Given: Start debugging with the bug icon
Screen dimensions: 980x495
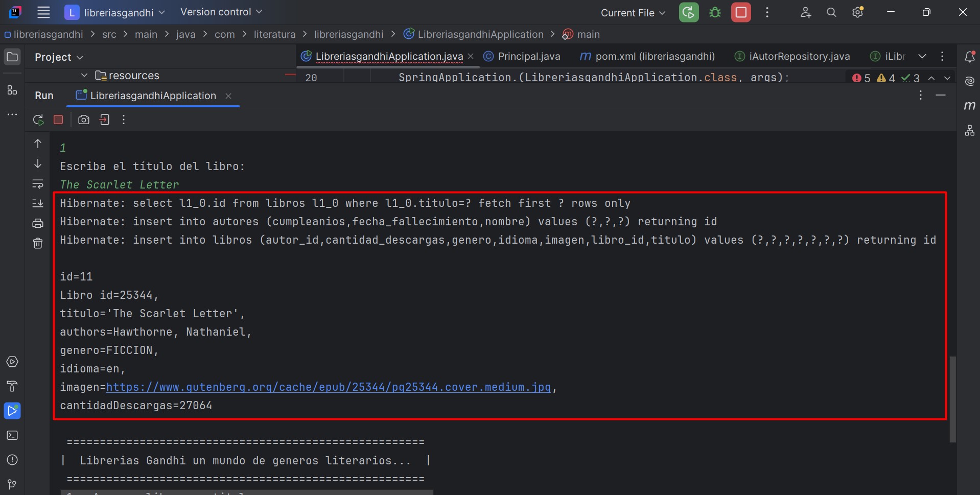Looking at the screenshot, I should [715, 12].
